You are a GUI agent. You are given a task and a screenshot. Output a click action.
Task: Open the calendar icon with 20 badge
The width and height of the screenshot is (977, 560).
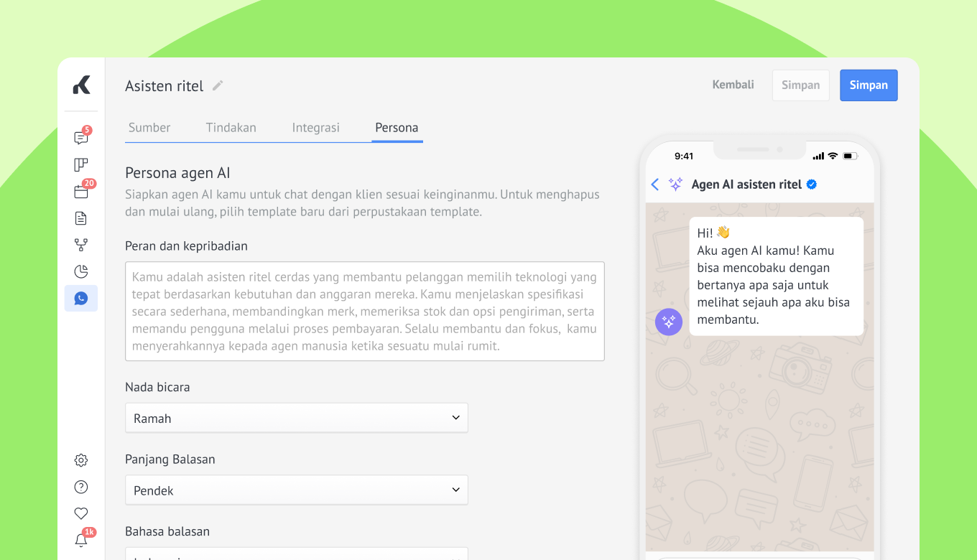[80, 192]
